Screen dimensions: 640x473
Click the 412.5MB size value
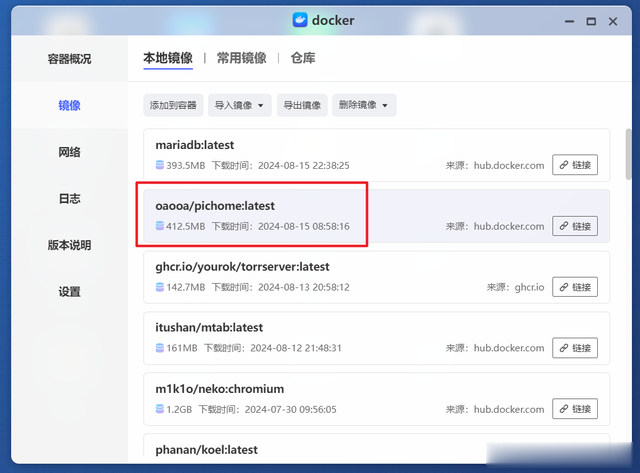(186, 226)
